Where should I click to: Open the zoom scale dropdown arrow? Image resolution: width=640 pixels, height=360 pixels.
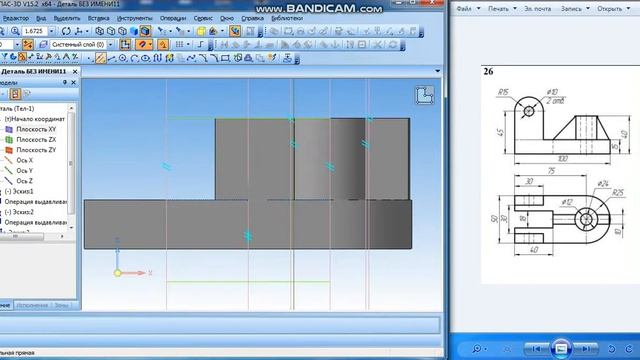(51, 31)
